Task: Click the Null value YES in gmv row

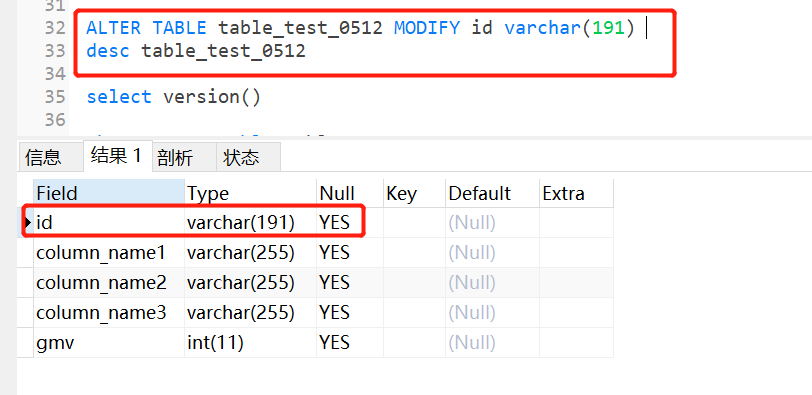Action: 350,343
